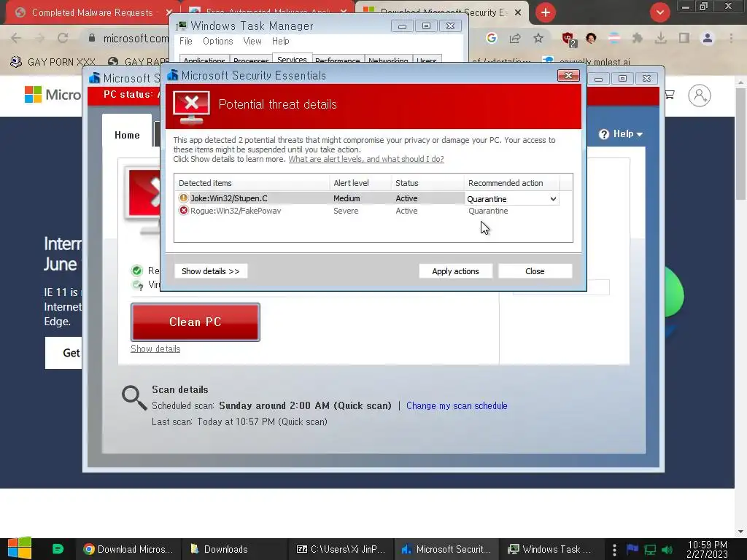
Task: Open the Action Center flag tray icon
Action: click(x=632, y=549)
